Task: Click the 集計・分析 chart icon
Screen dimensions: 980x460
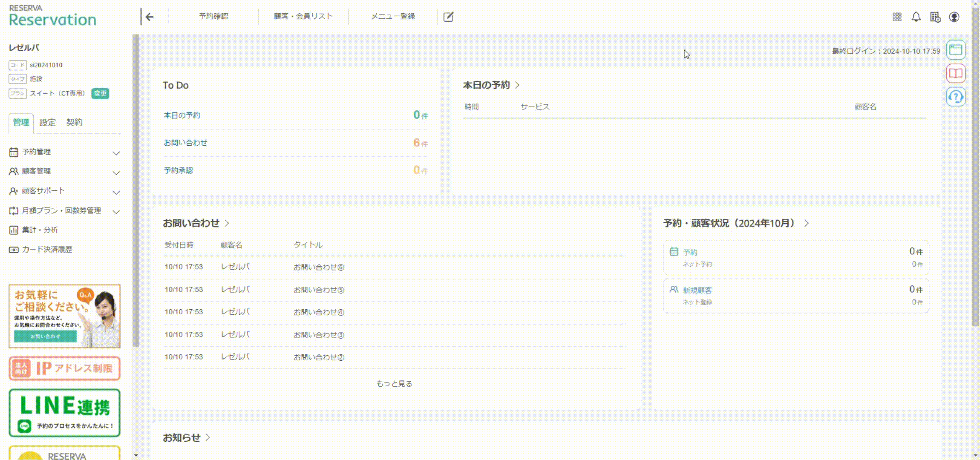Action: (x=14, y=230)
